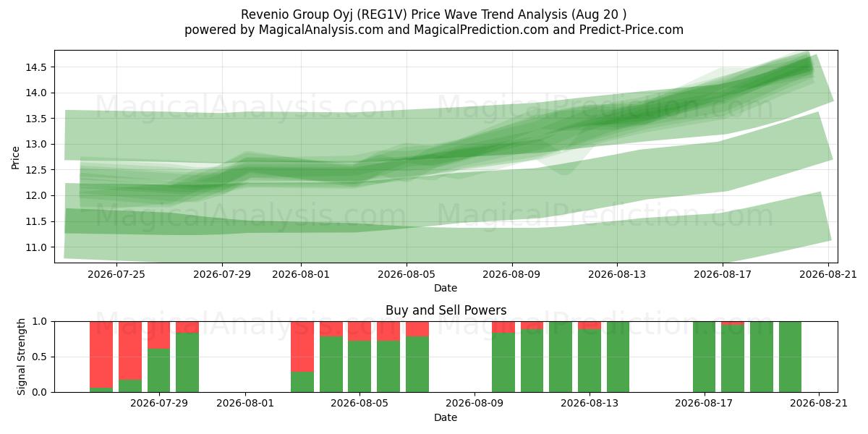Screen dimensions: 868x434
Task: Click the 2026-08-01 date tick under the price chart
Action: click(301, 274)
